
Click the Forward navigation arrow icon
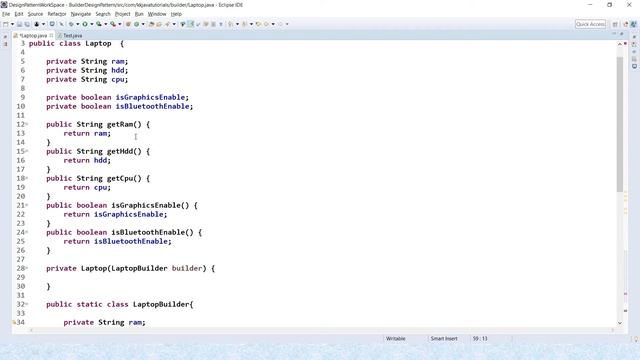pos(280,24)
